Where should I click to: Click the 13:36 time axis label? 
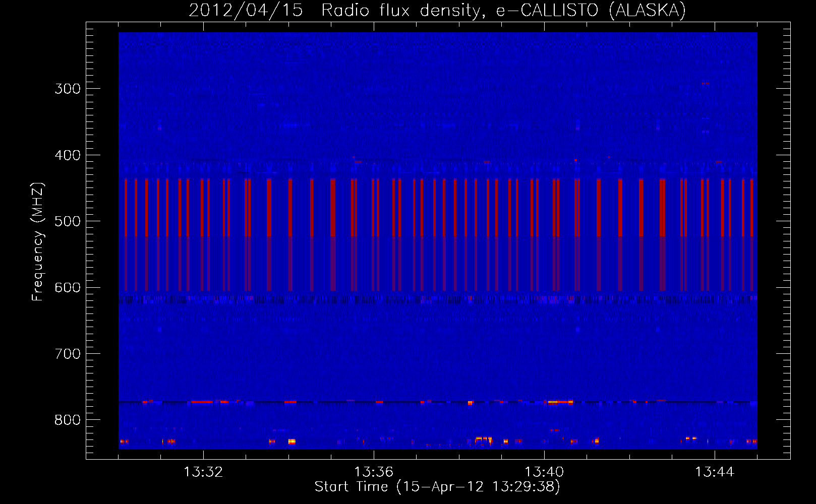coord(374,472)
